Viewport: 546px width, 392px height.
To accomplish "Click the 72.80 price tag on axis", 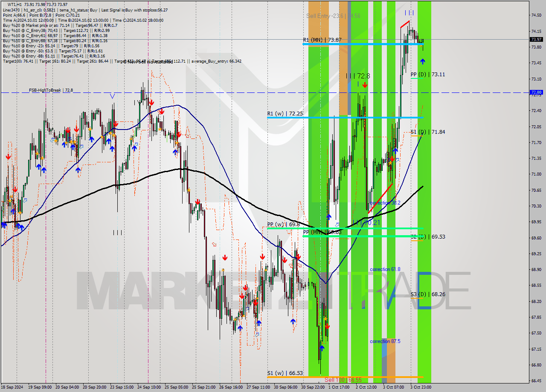I will (536, 92).
